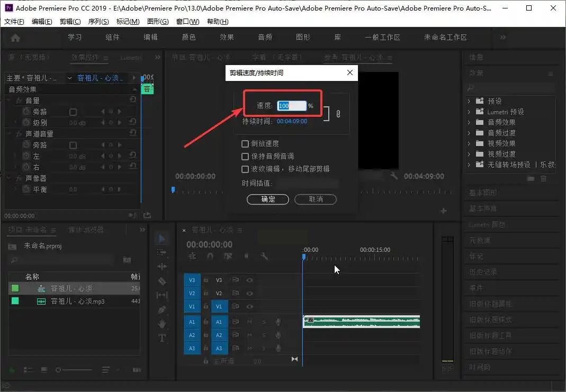Click the link icon for speed and duration
566x392 pixels.
pyautogui.click(x=338, y=114)
